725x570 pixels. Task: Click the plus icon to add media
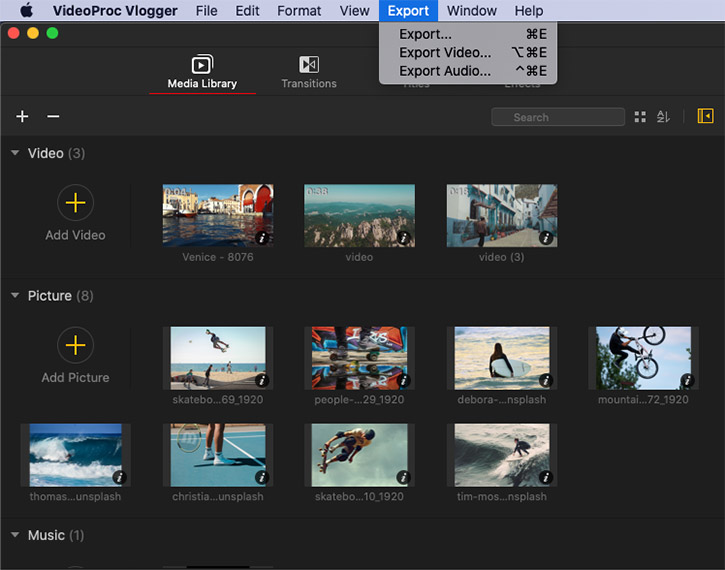point(22,117)
